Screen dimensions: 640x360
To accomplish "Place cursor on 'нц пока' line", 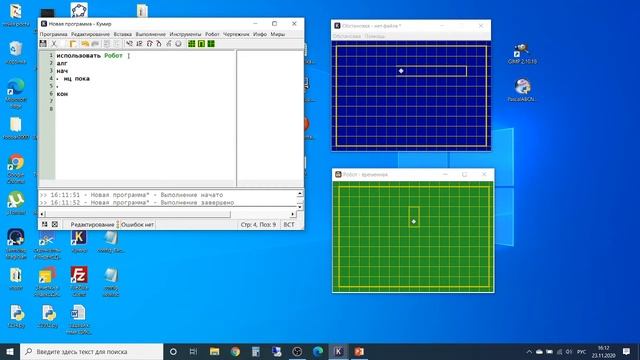I will [76, 79].
